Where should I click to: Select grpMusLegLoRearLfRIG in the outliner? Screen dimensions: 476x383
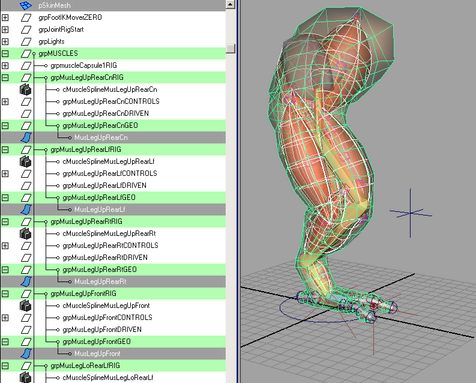point(85,365)
